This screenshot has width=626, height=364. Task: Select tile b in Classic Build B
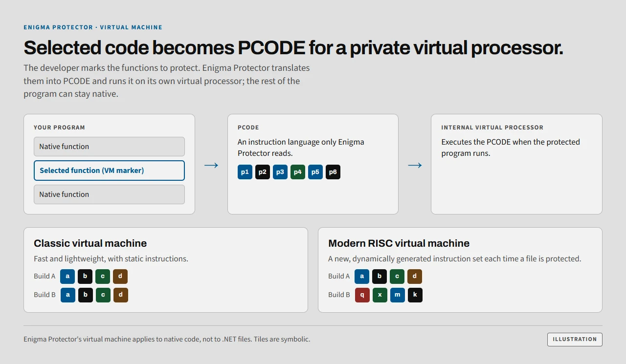86,295
